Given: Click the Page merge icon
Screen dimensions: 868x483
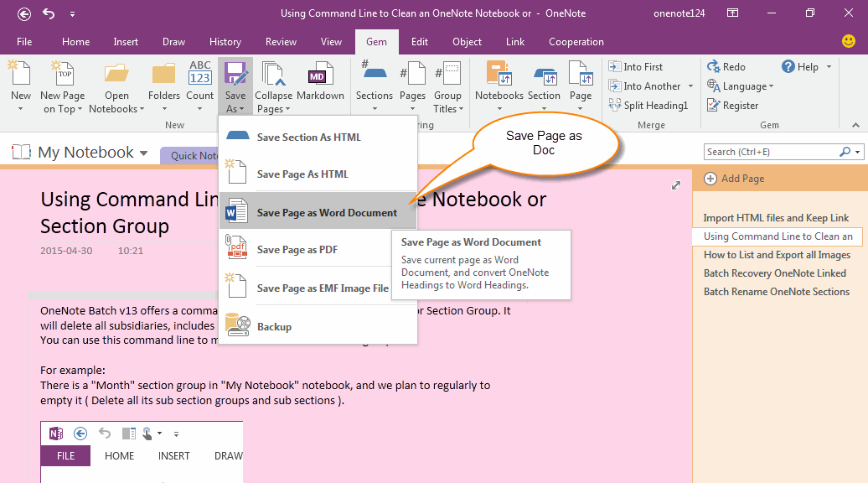Looking at the screenshot, I should click(581, 73).
